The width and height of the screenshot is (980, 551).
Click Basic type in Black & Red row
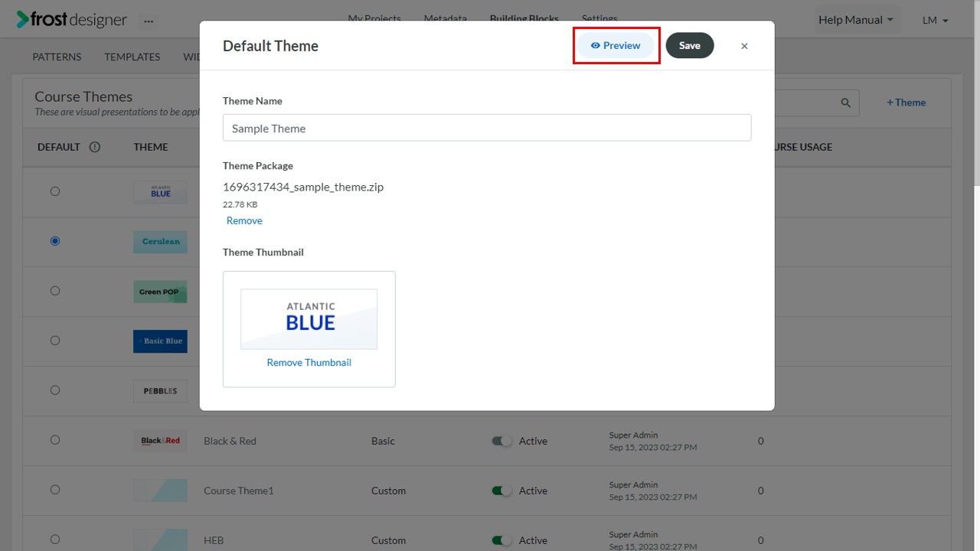click(383, 441)
